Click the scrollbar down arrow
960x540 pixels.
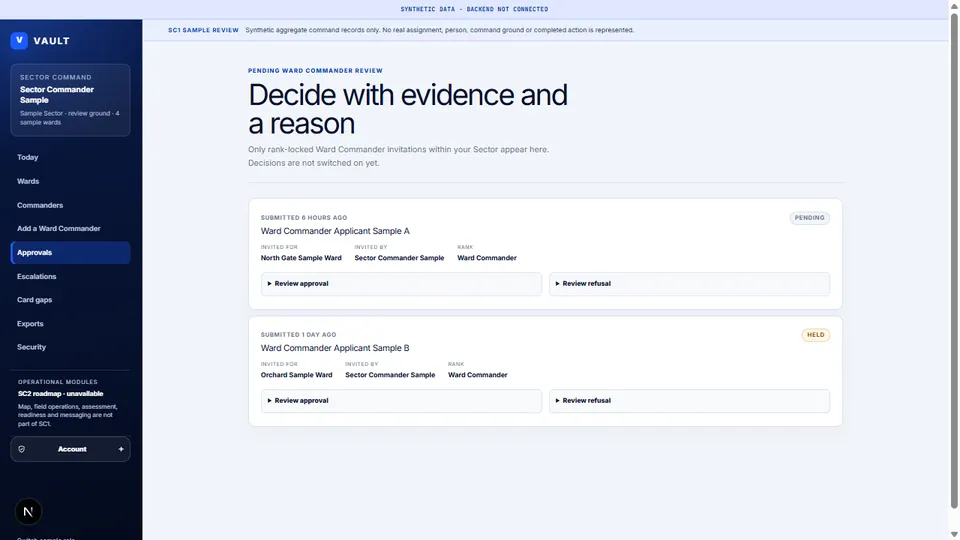pos(954,535)
